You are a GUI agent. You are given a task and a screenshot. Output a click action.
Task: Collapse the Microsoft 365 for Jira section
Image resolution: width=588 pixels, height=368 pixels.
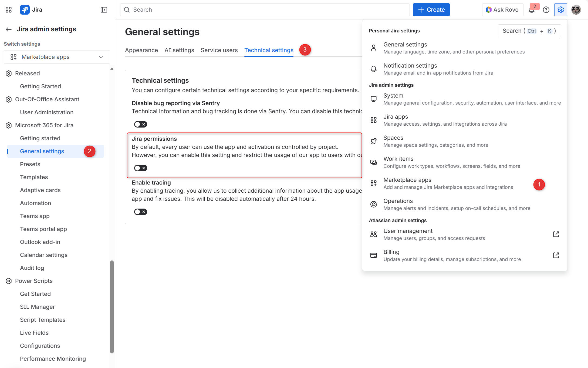pos(44,125)
